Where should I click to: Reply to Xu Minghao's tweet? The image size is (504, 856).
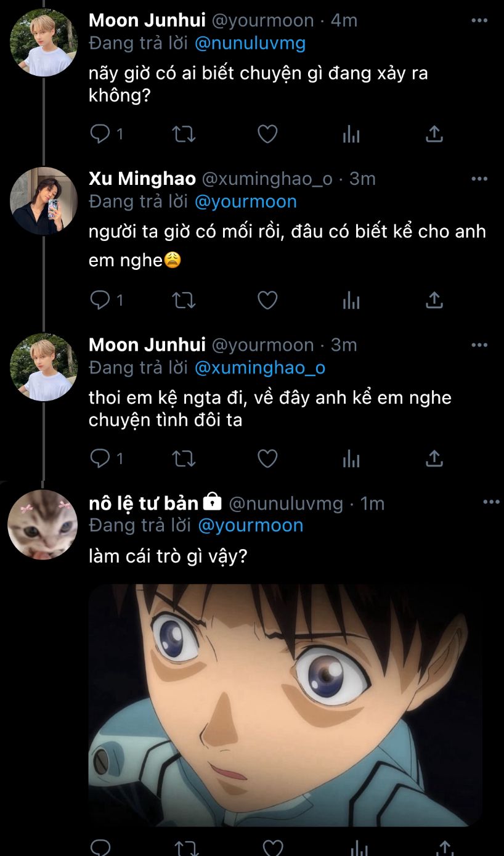click(x=100, y=300)
